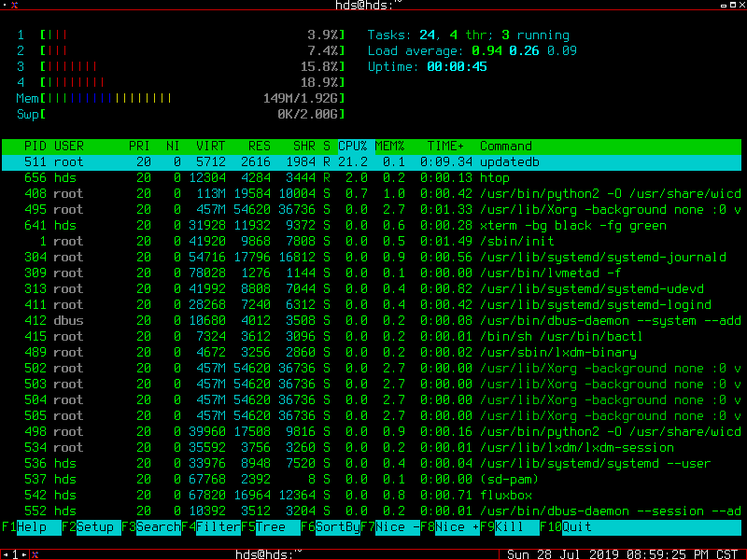Select the systemd-udevd process row
This screenshot has width=747, height=560.
pos(372,289)
